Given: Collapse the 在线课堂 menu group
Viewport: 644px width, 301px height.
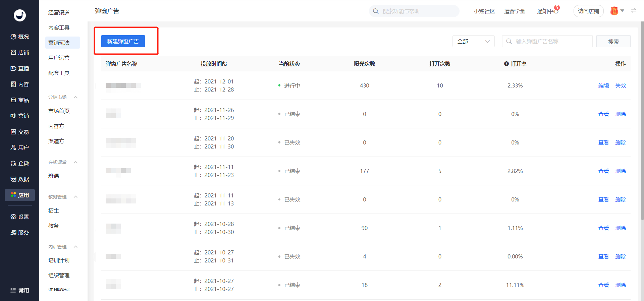Looking at the screenshot, I should click(76, 162).
